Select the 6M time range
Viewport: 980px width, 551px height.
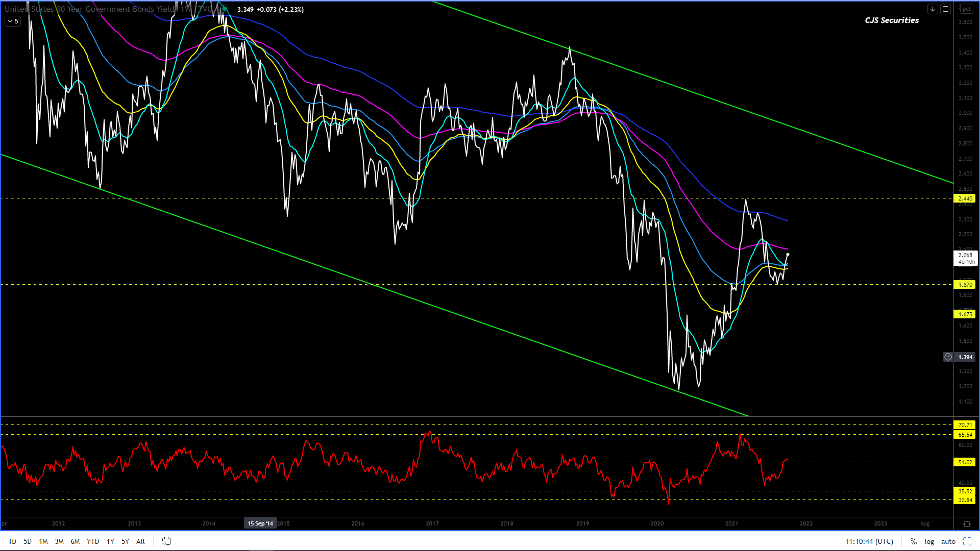[x=75, y=541]
